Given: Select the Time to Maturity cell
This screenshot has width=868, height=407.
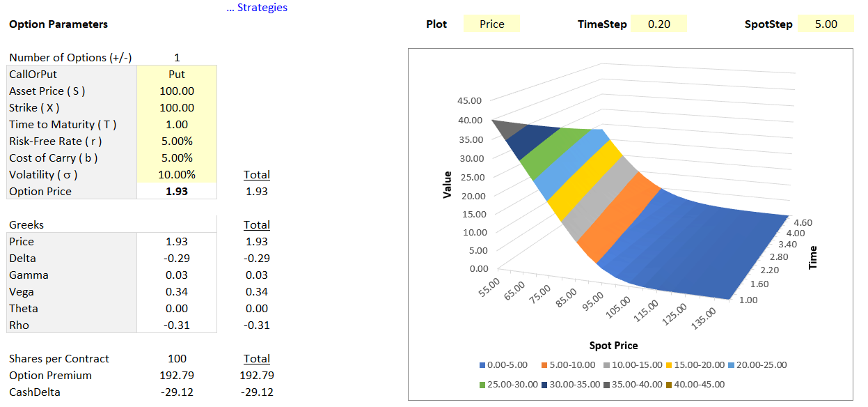Looking at the screenshot, I should pyautogui.click(x=177, y=124).
